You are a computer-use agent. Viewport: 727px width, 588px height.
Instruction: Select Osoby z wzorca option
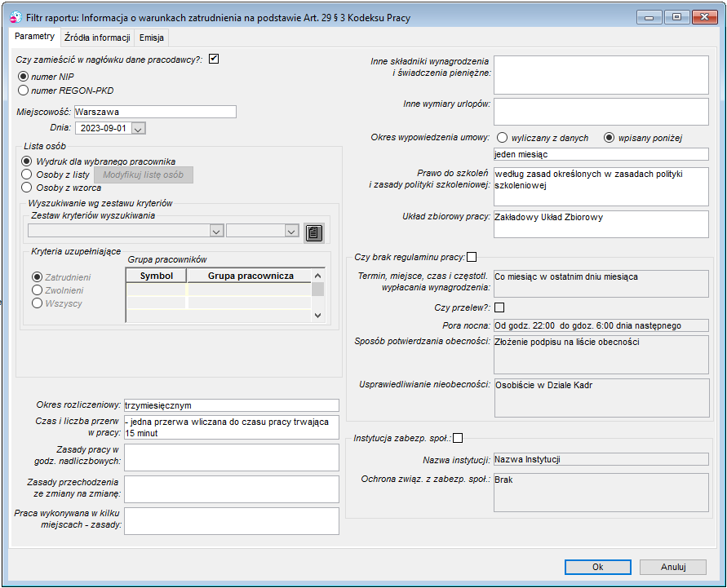26,188
